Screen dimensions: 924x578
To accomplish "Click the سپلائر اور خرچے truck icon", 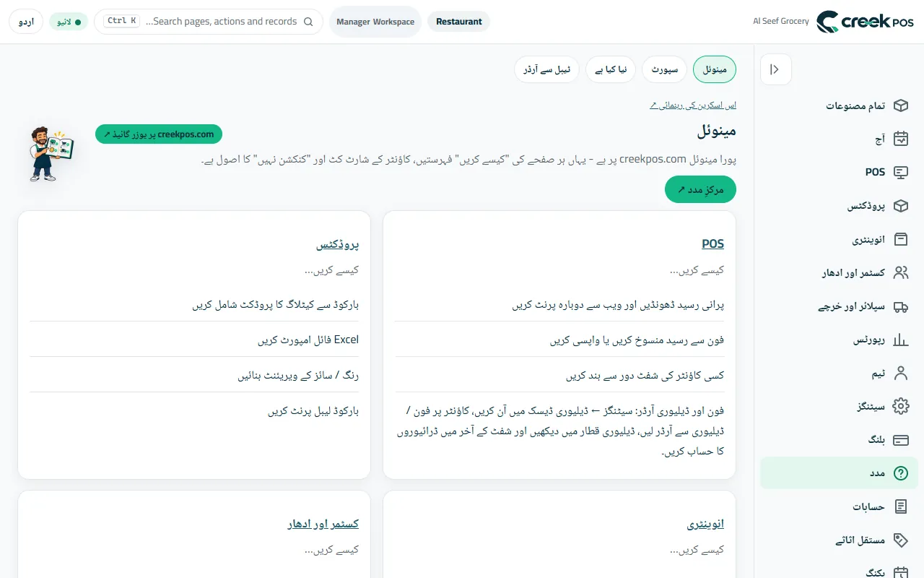I will tap(900, 306).
